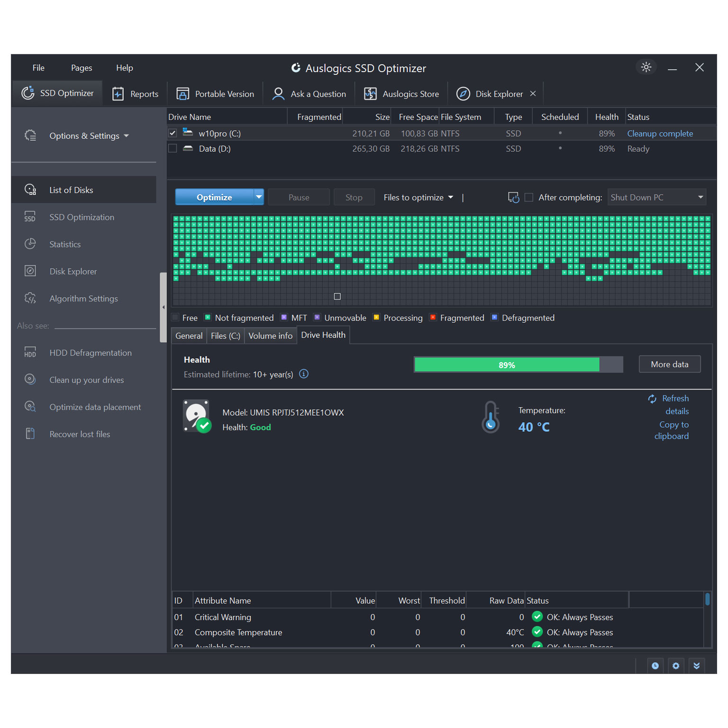Viewport: 728px width, 728px height.
Task: Close the Disk Explorer tab
Action: pyautogui.click(x=533, y=93)
